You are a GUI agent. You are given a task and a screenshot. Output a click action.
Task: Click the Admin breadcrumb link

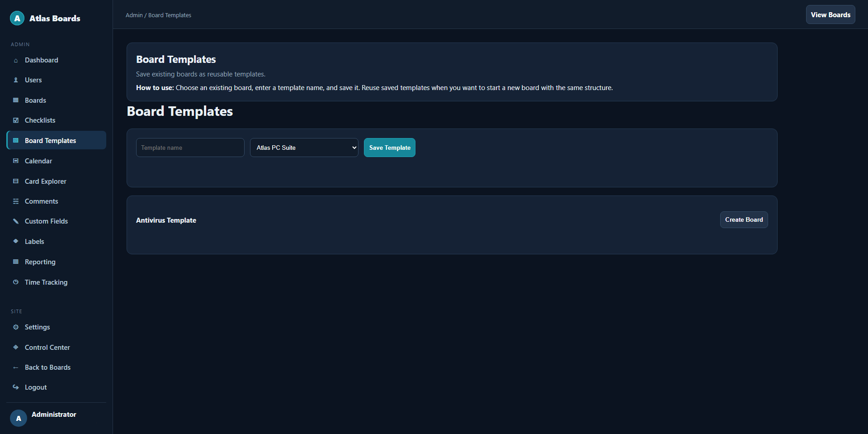point(134,15)
